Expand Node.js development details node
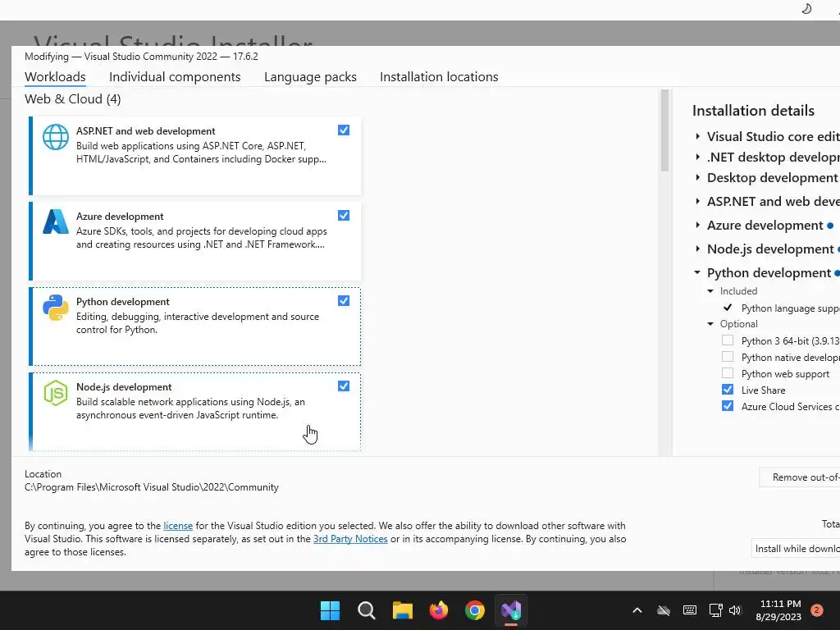The height and width of the screenshot is (630, 840). (697, 249)
